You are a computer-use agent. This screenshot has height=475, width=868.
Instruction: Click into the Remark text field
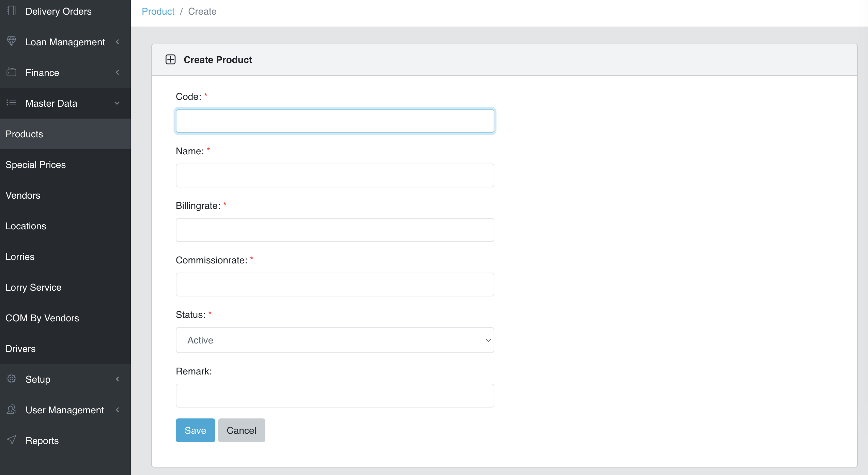pos(335,396)
